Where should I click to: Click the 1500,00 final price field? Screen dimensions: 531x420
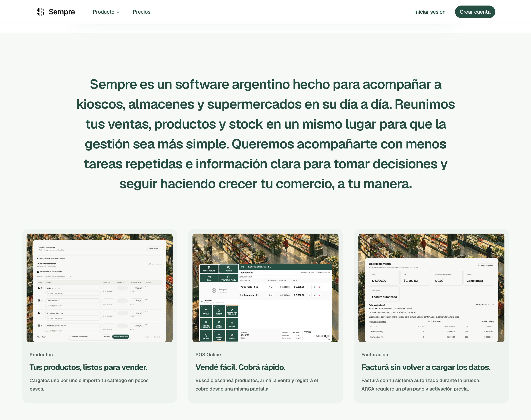(x=137, y=301)
